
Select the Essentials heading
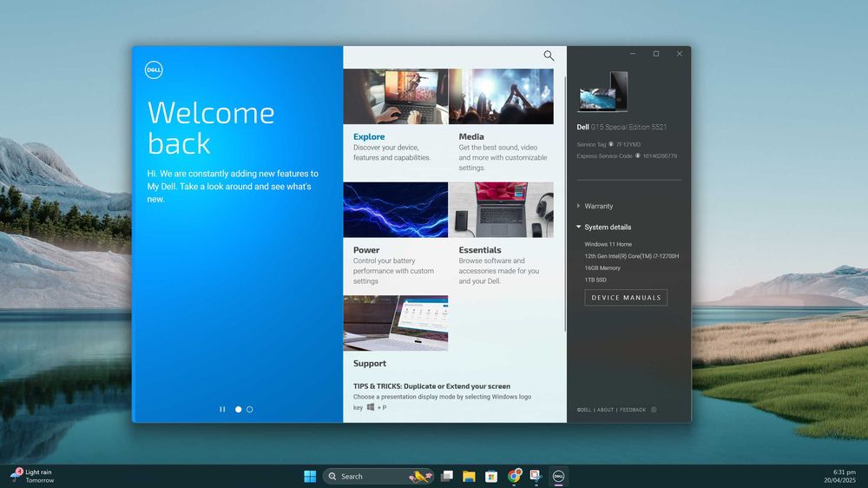pos(480,250)
